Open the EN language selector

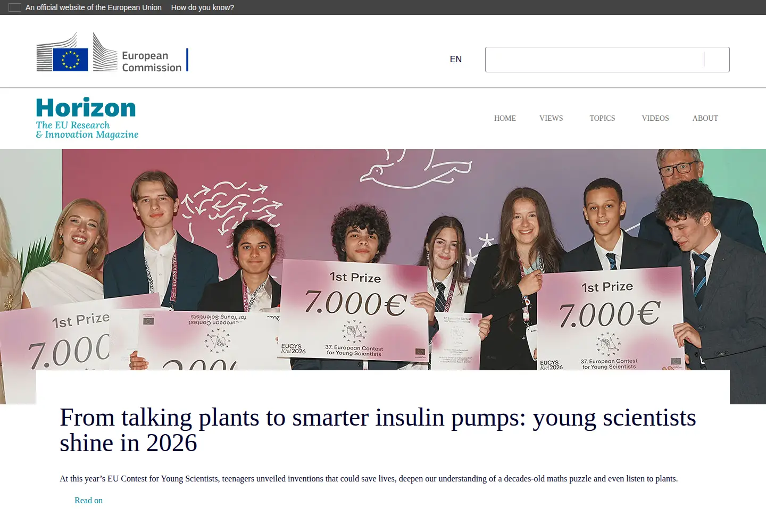(456, 59)
